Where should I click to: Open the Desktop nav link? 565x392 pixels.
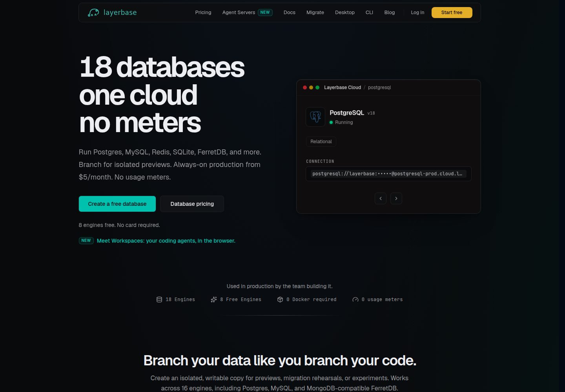(345, 13)
